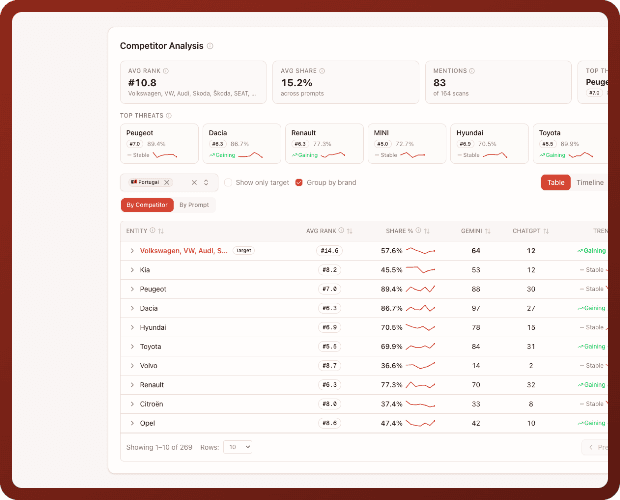Switch to the Table view

click(556, 183)
